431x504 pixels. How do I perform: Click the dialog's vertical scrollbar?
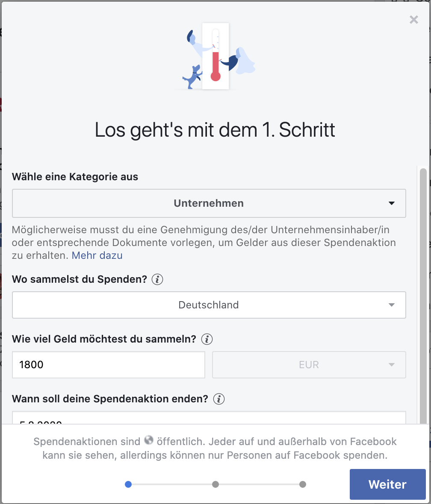[423, 296]
